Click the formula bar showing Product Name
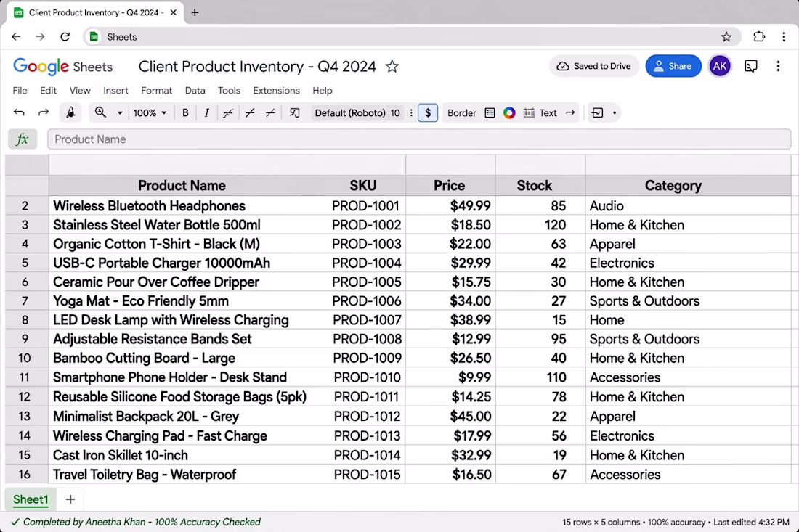 tap(419, 139)
